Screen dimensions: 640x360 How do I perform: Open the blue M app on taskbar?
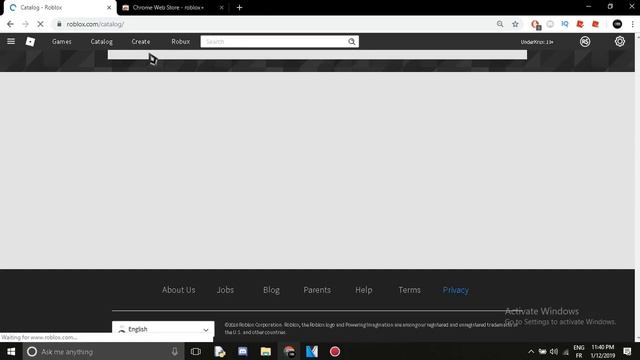[312, 351]
